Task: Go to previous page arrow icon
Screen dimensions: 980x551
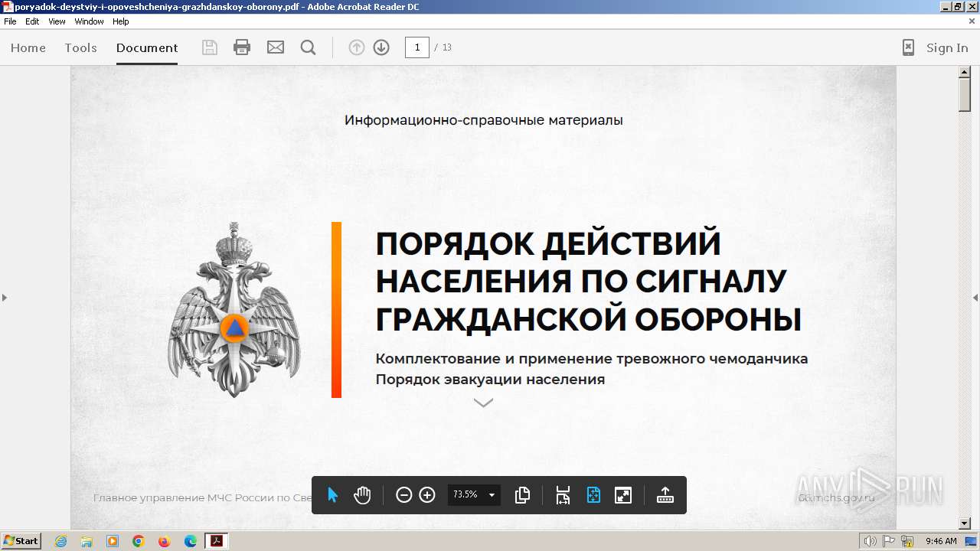Action: pos(356,47)
